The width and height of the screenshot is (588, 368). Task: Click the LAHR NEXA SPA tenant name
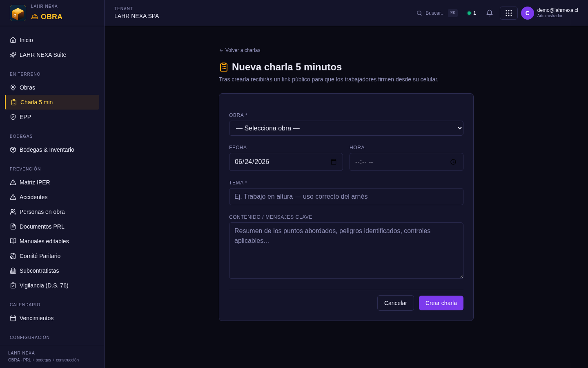tap(137, 16)
